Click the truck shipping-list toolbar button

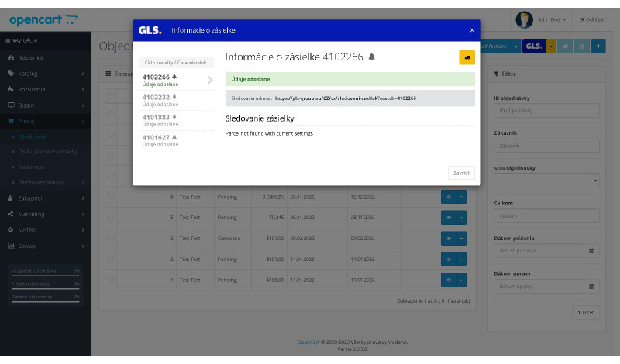(565, 46)
